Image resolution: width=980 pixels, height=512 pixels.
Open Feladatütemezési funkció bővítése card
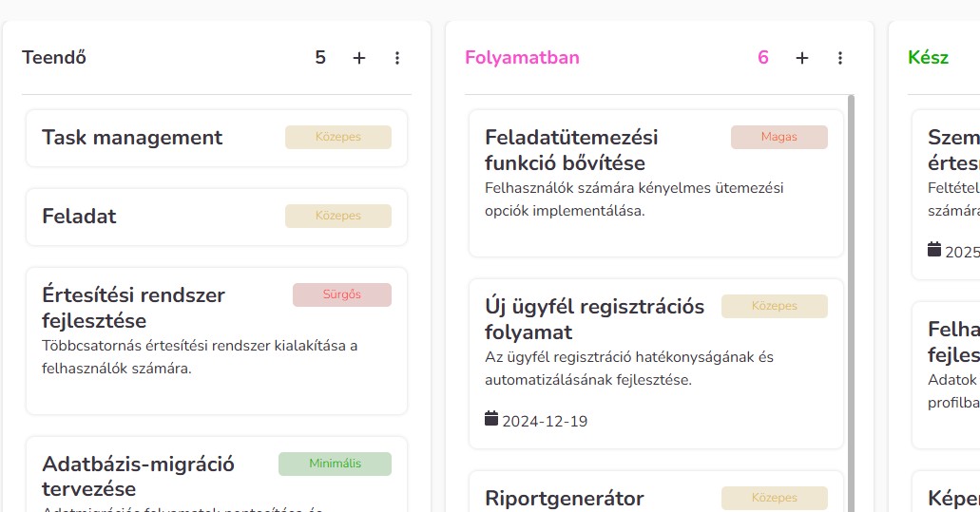[x=571, y=150]
